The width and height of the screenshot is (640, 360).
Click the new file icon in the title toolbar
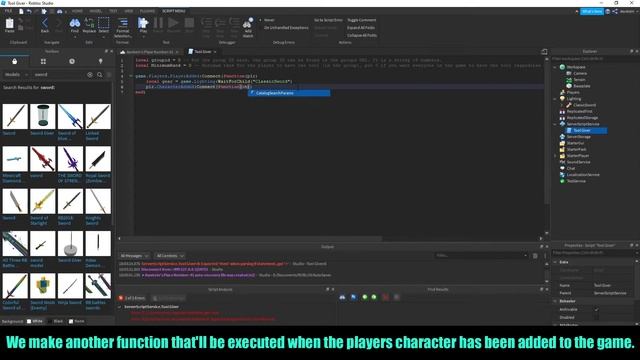[21, 11]
